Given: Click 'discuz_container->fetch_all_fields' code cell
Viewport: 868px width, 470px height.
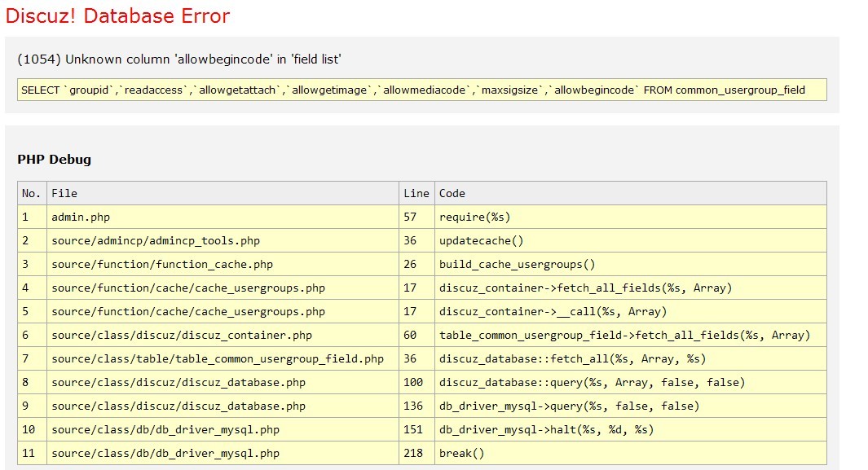Looking at the screenshot, I should 631,288.
